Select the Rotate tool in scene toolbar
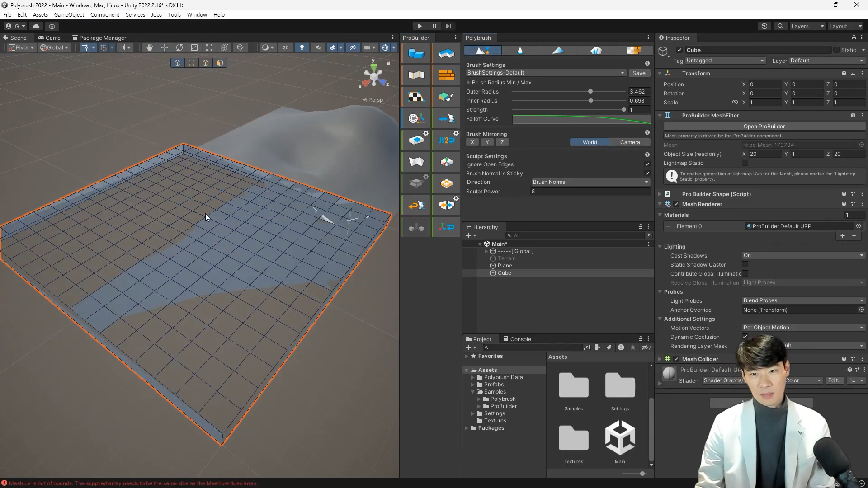Image resolution: width=868 pixels, height=488 pixels. click(x=179, y=47)
